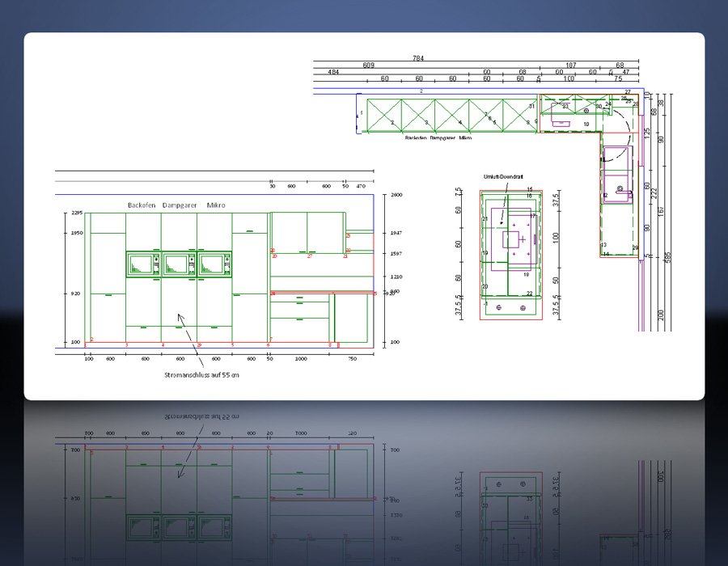Click the 107 dimension at top right

570,65
